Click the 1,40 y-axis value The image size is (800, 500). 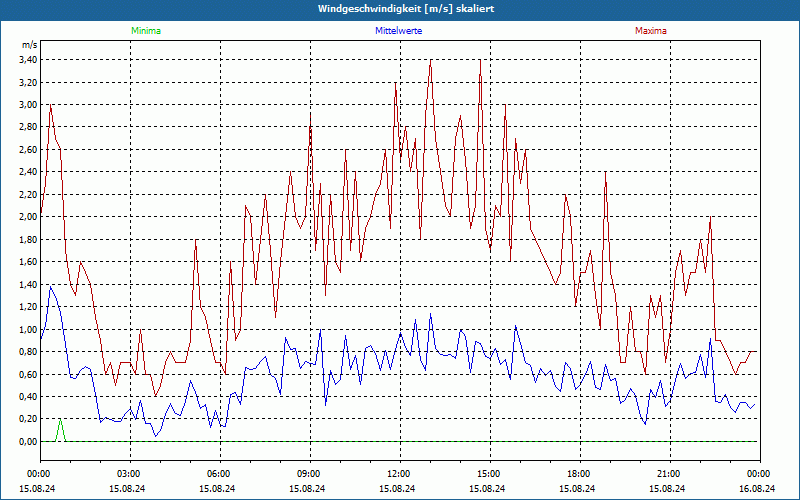click(29, 284)
